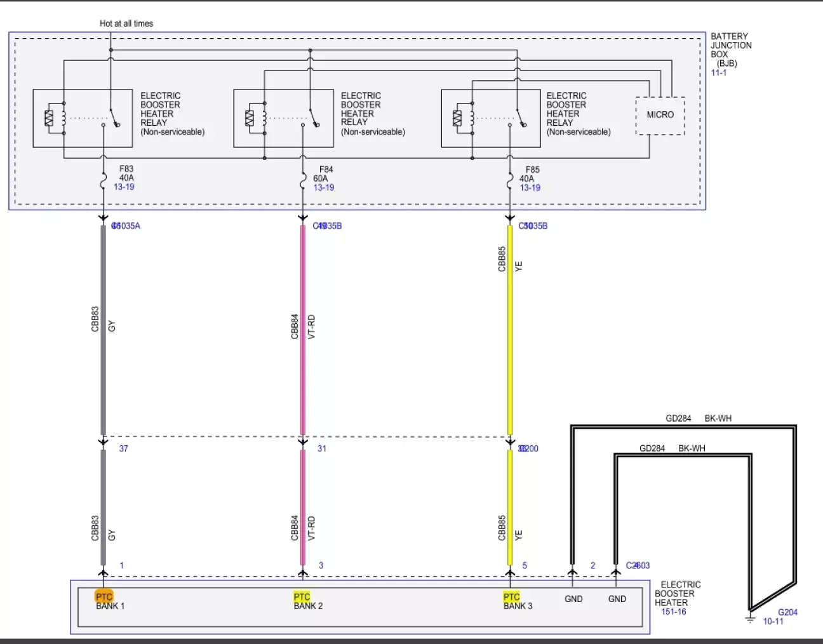Viewport: 823px width, 644px height.
Task: Select the BANK 1 text
Action: tap(110, 606)
